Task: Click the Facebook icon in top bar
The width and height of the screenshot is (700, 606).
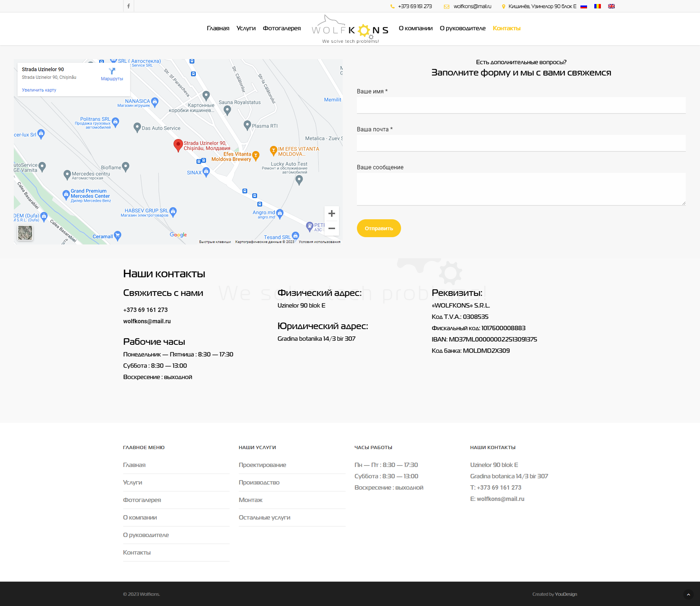Action: 128,6
